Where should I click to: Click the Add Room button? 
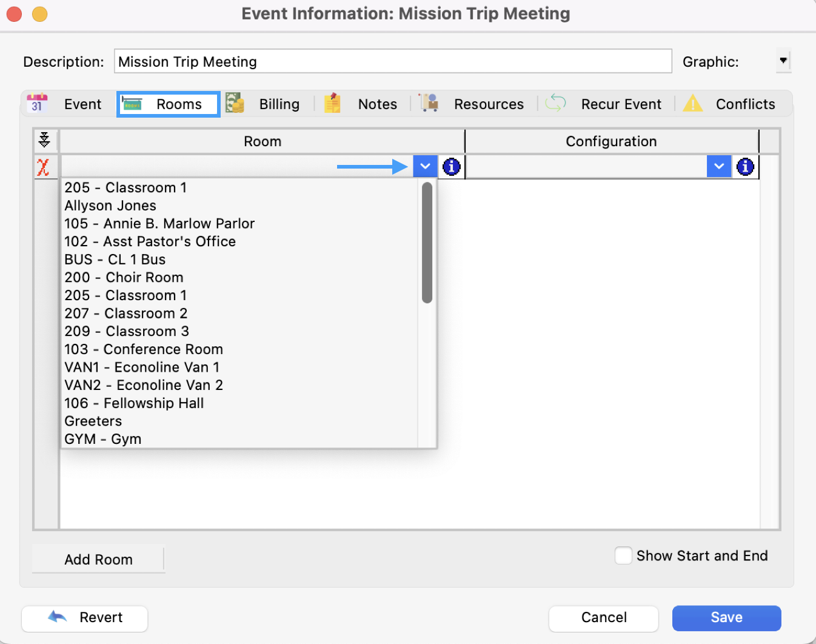click(x=98, y=560)
